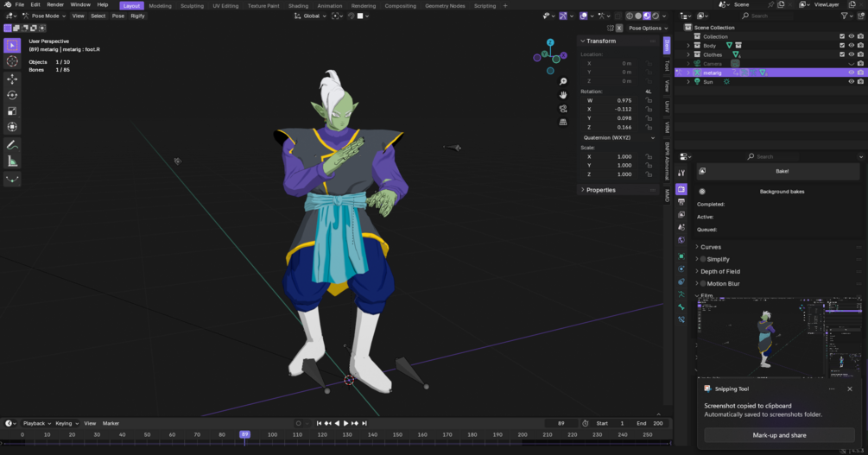
Task: Open the Quaternion (WXYZ) rotation mode dropdown
Action: [618, 137]
